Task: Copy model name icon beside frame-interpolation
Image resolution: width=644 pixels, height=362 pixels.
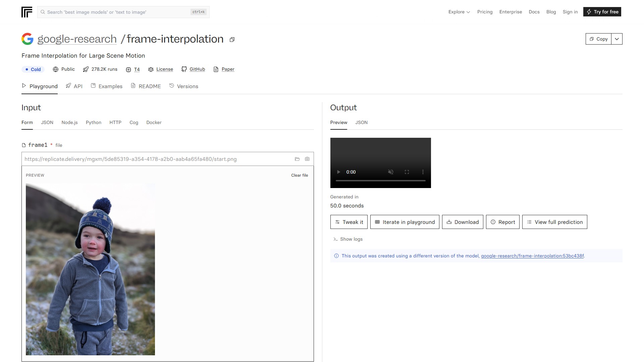Action: 232,40
